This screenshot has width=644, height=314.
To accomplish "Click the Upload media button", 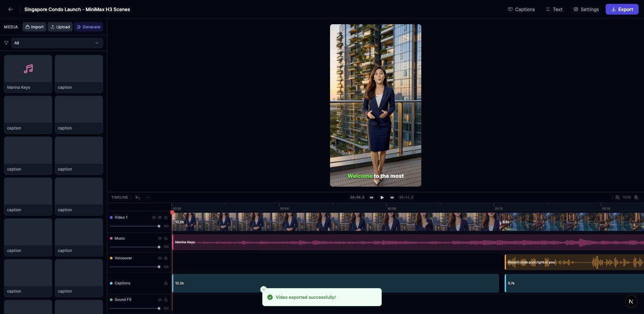I will (60, 27).
